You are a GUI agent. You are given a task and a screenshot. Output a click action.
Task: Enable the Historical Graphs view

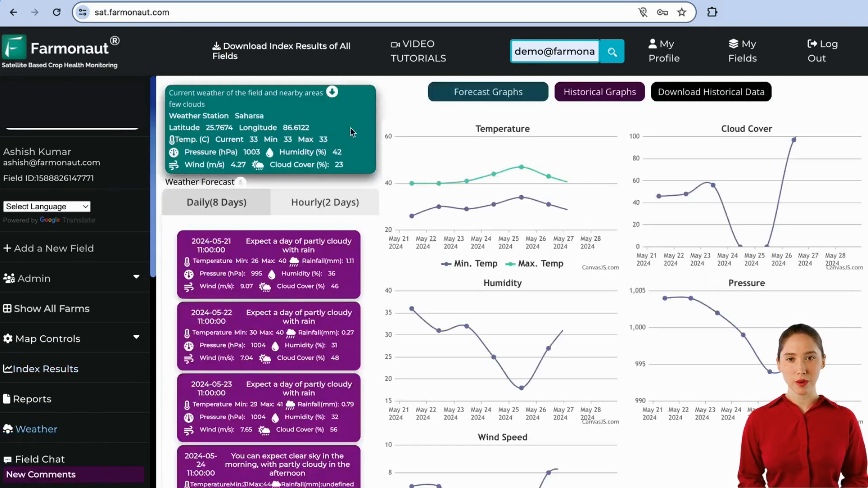[600, 91]
